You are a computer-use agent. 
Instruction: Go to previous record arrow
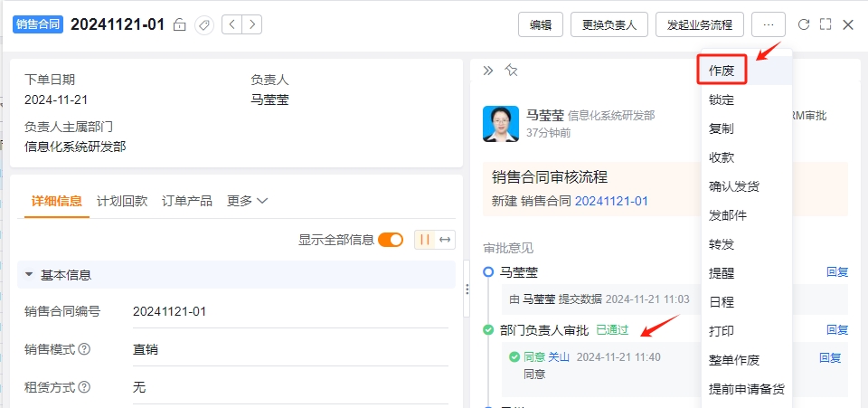[232, 24]
